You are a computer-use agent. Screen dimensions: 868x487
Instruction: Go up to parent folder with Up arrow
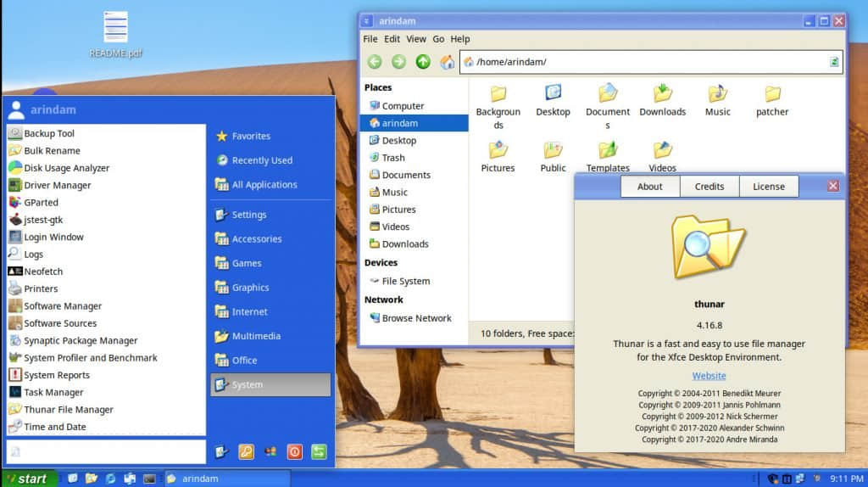click(423, 61)
